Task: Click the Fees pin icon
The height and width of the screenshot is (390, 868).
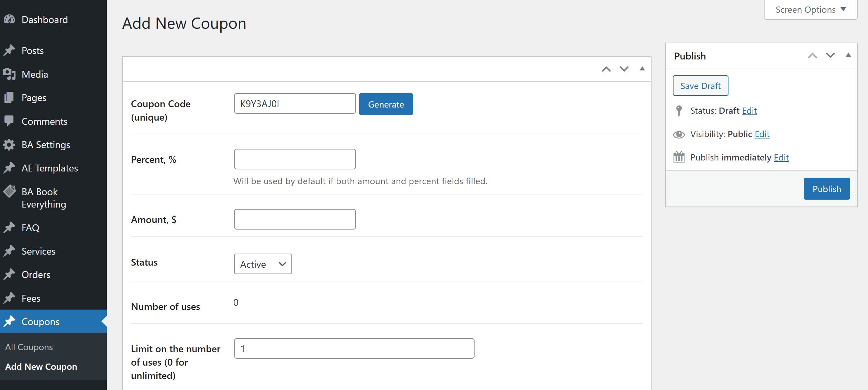Action: (x=9, y=298)
